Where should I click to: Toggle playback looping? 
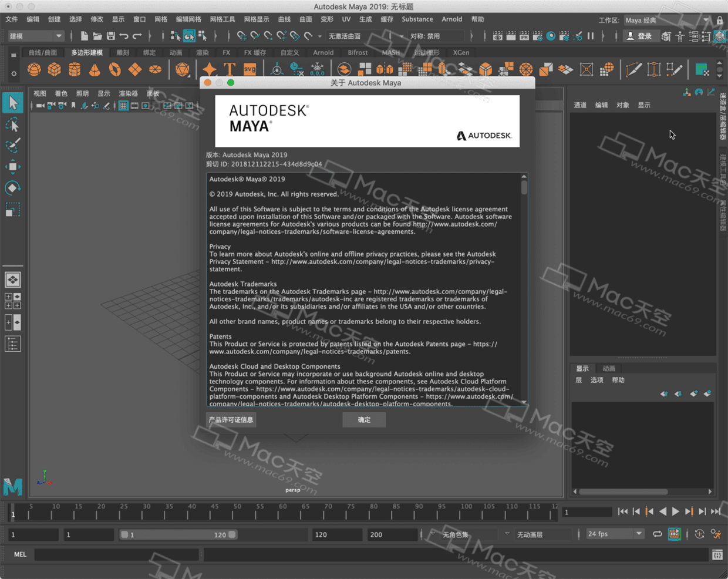click(658, 534)
